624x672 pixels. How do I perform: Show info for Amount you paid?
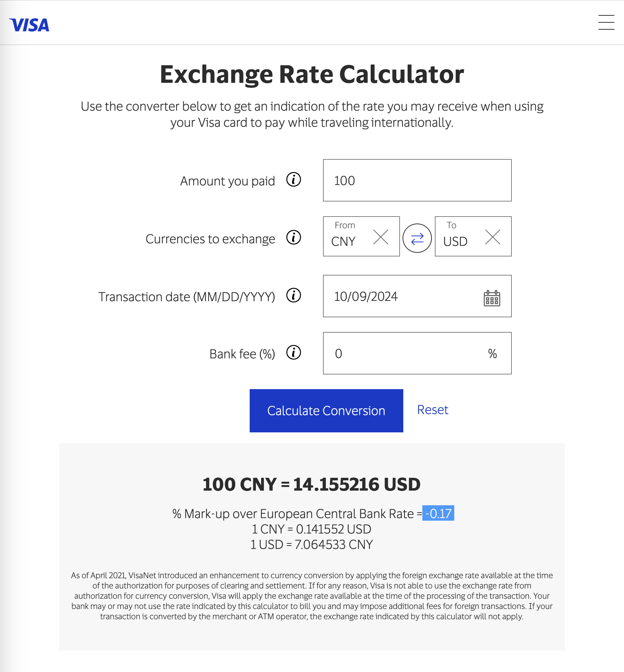pos(294,180)
